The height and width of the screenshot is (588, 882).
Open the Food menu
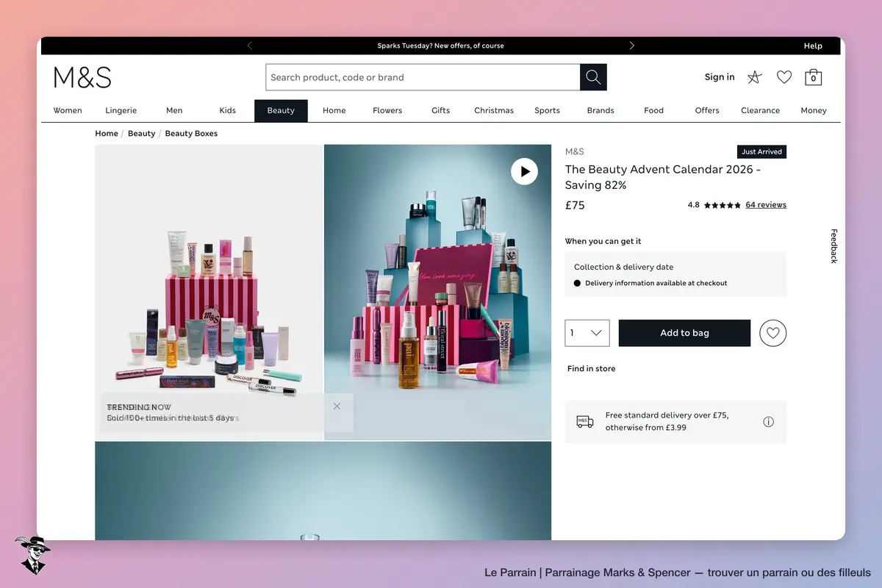pyautogui.click(x=653, y=110)
